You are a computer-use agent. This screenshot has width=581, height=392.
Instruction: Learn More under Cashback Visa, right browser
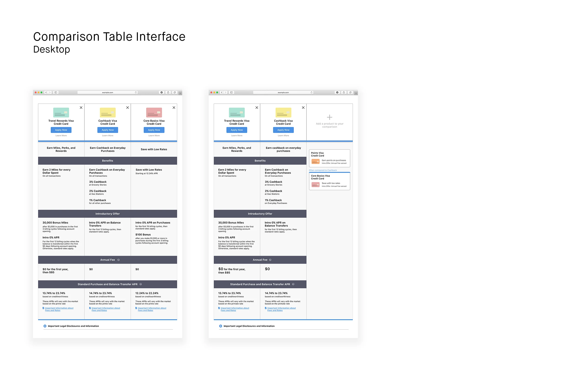pos(283,136)
